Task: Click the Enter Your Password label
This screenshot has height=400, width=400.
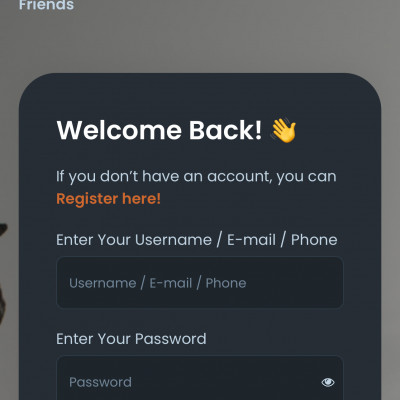Action: tap(131, 339)
